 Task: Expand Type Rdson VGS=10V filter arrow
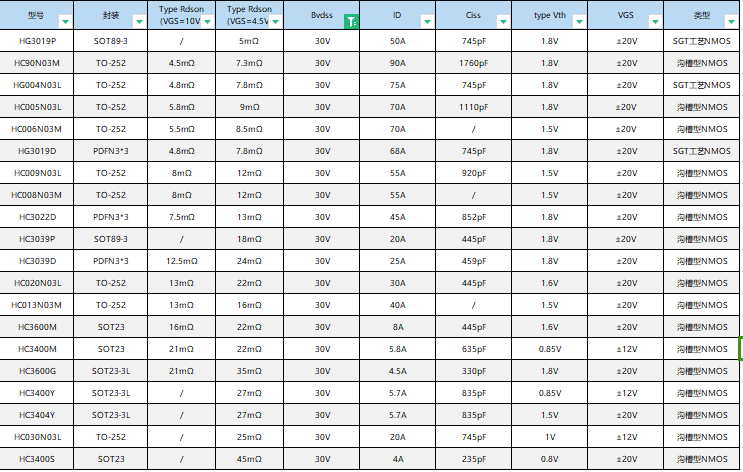coord(207,21)
